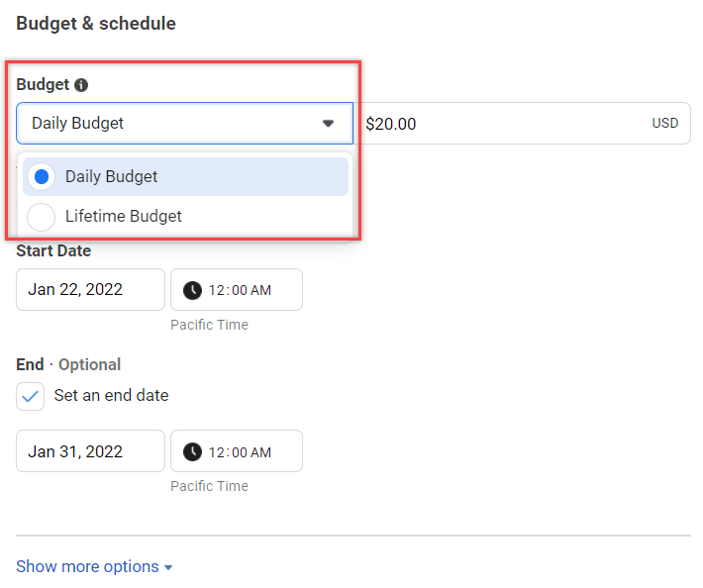Click the end time clock icon

tap(192, 451)
